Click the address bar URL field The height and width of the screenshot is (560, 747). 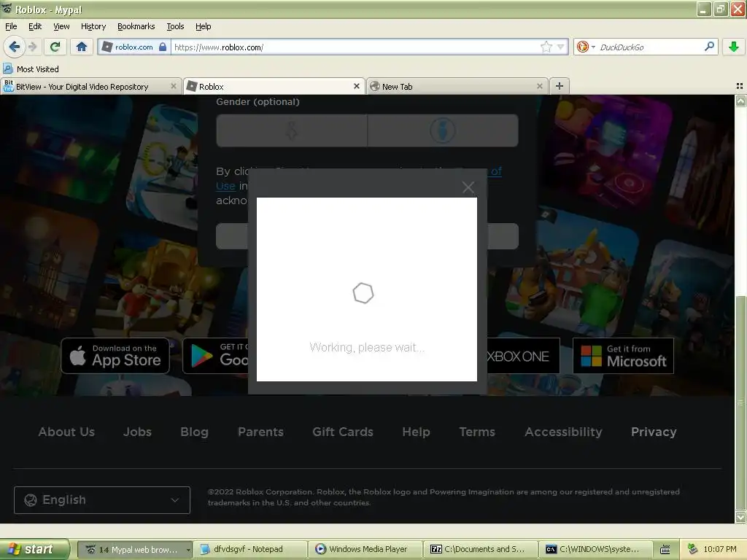(355, 47)
